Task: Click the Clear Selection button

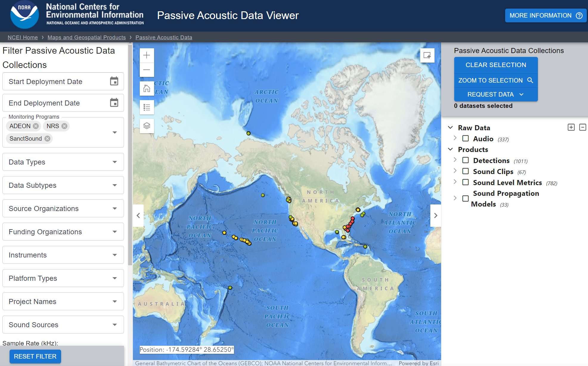Action: pos(496,65)
